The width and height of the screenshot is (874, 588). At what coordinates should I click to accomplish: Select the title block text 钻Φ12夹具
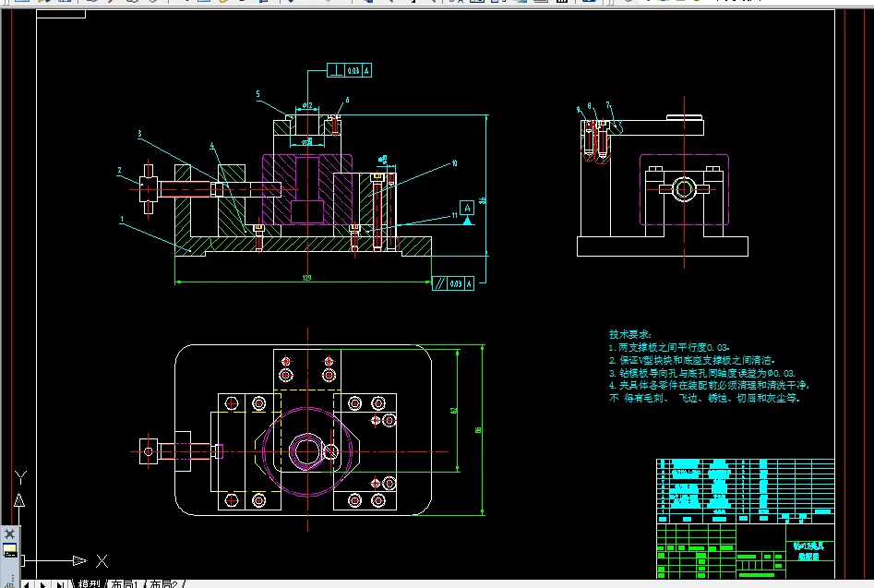[808, 546]
